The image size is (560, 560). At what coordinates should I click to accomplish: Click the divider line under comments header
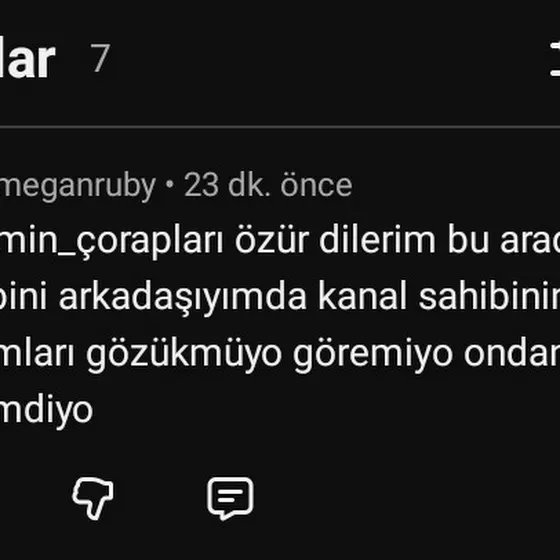pos(280,127)
